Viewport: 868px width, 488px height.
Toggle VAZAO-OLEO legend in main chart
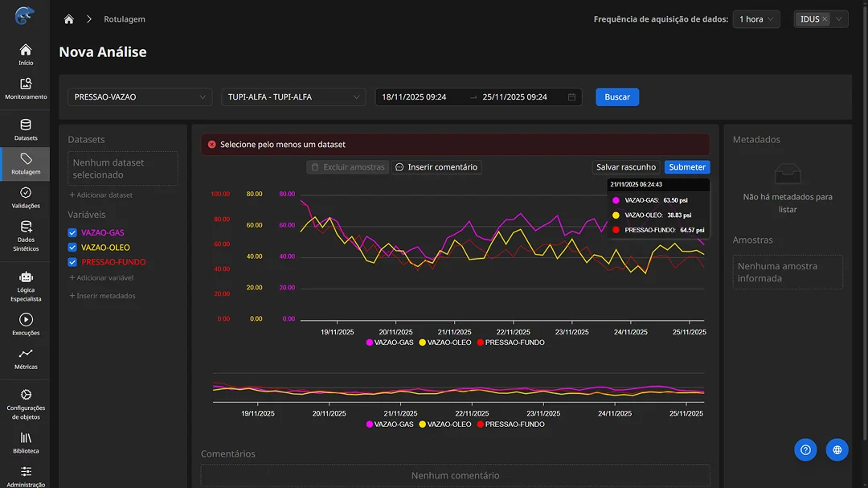point(445,342)
